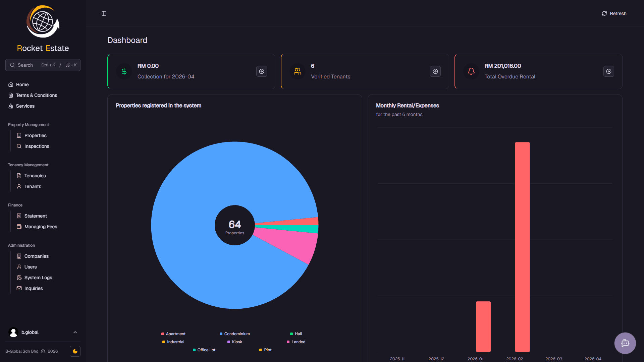The width and height of the screenshot is (644, 362).
Task: Click the Rocket Estate globe logo
Action: 43,21
